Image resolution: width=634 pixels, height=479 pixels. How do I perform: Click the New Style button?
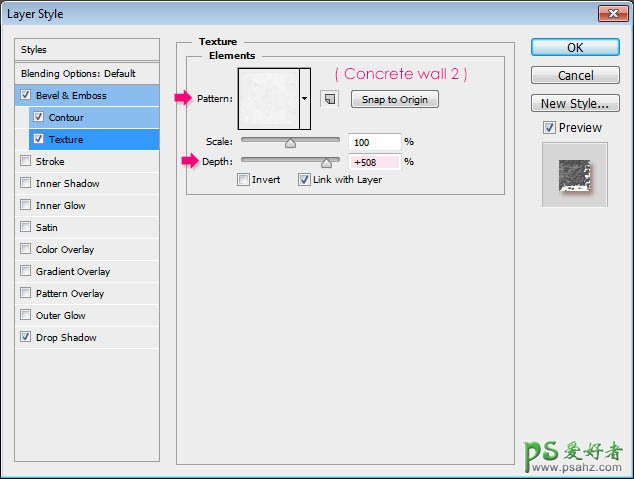[575, 103]
